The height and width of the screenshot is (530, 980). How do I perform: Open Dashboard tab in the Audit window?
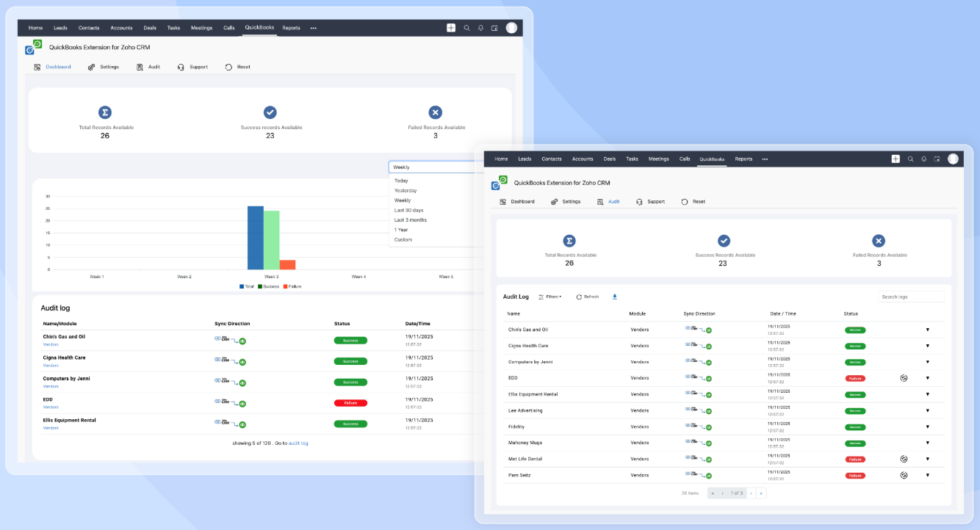click(x=517, y=201)
